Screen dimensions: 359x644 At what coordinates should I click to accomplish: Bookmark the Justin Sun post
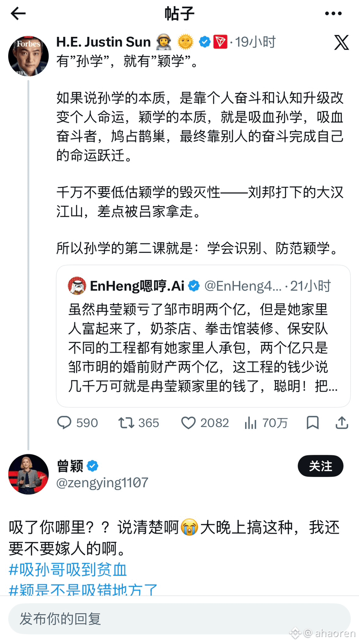312,423
